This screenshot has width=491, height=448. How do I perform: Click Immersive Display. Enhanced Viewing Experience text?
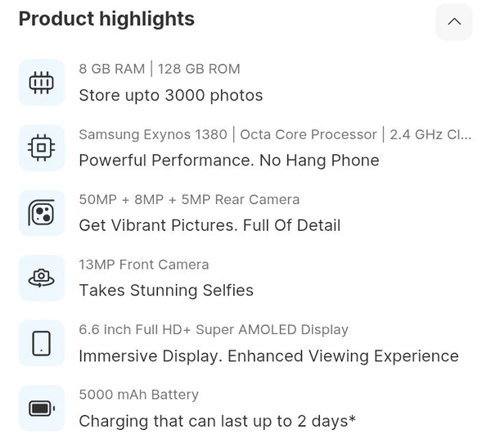coord(268,356)
